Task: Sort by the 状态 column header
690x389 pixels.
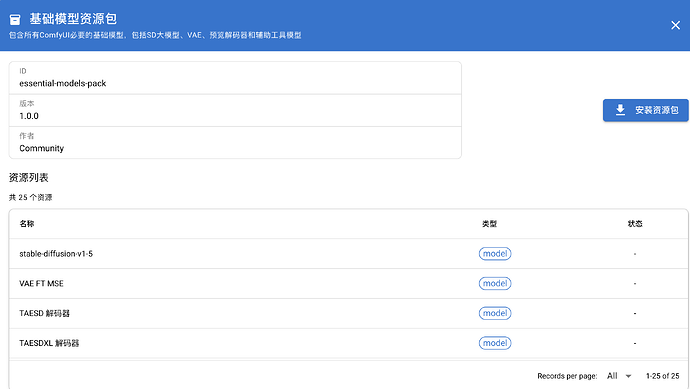Action: 635,224
